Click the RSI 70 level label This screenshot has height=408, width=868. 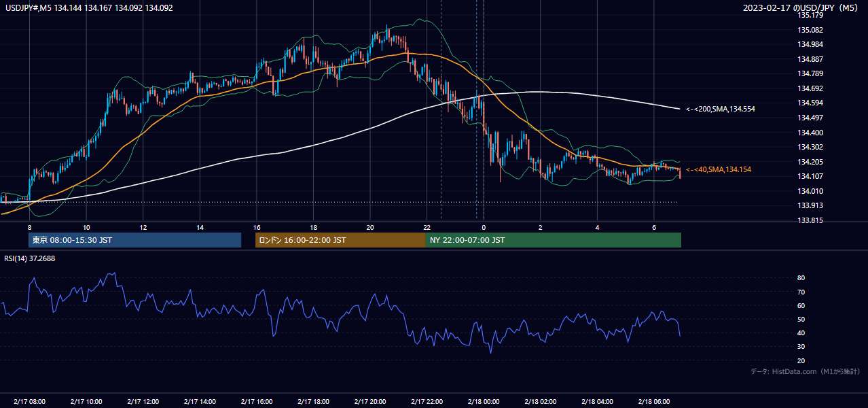coord(801,292)
